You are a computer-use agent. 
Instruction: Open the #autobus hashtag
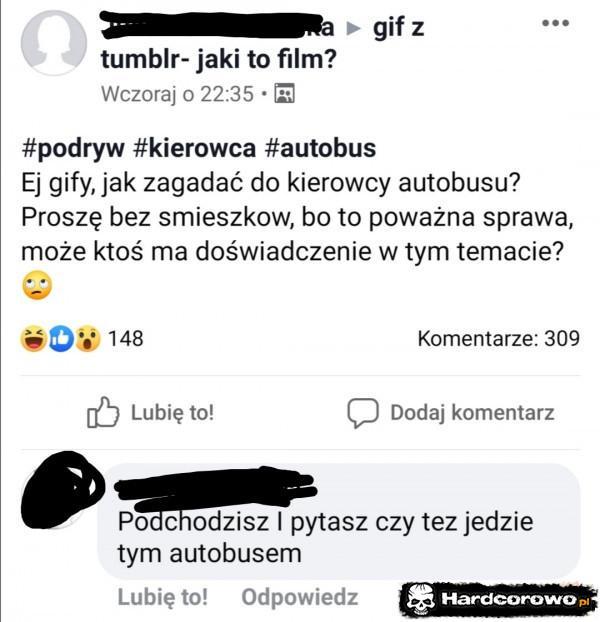pyautogui.click(x=320, y=148)
